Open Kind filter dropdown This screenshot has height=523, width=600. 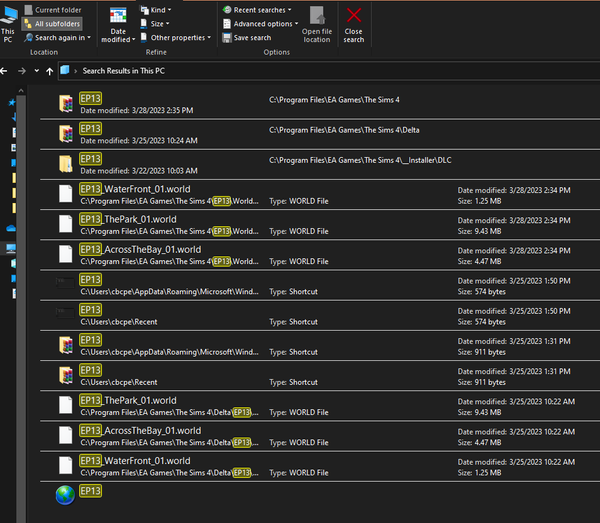(x=156, y=10)
